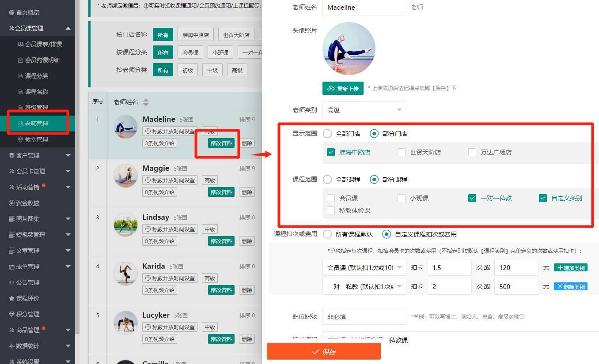Select 老师管理 in the sidebar

(x=38, y=124)
